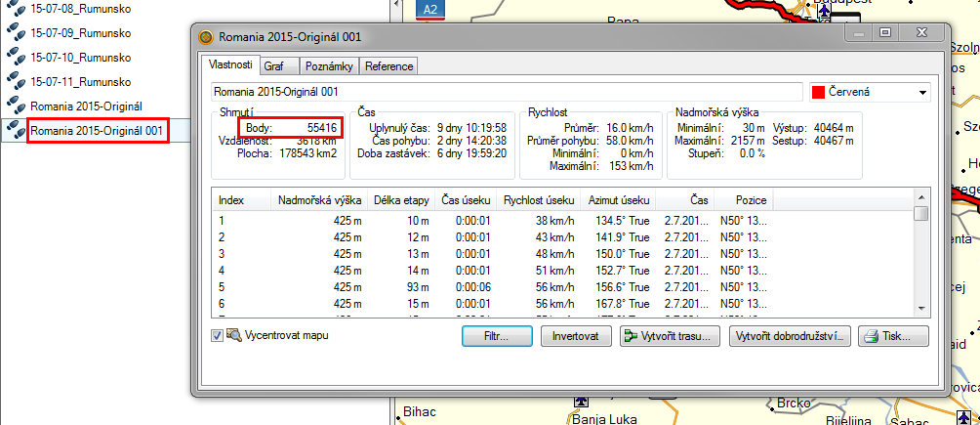Viewport: 980px width, 425px height.
Task: Click the dialog title bar application icon
Action: [x=206, y=38]
